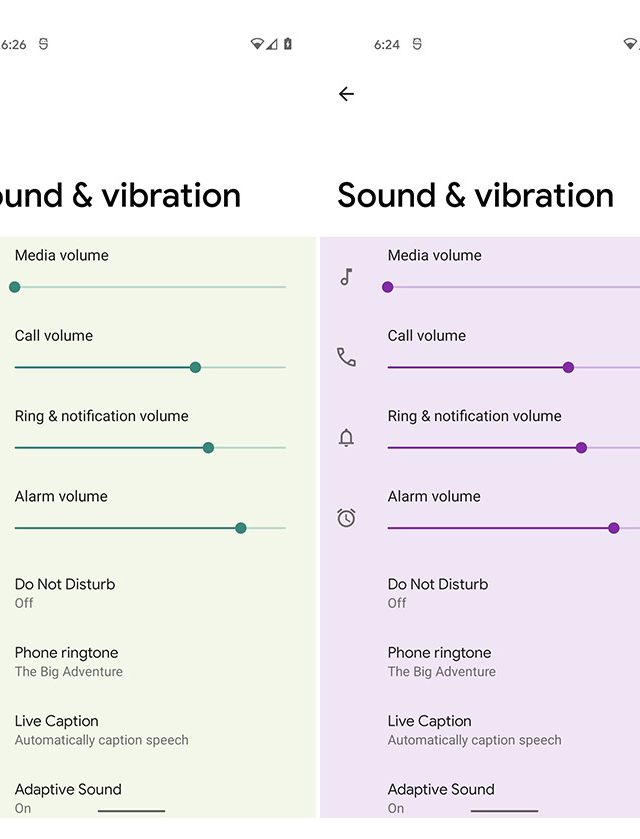Click the purple screen navigation handle bar

tap(504, 811)
